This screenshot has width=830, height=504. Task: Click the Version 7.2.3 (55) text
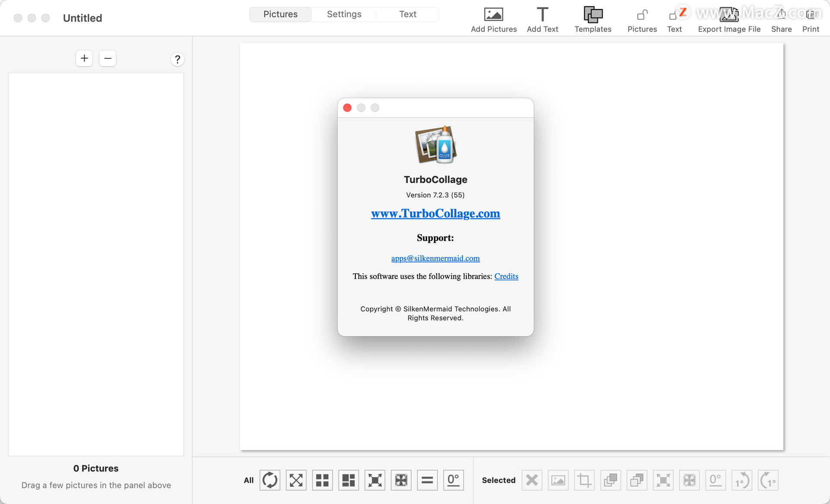coord(435,195)
